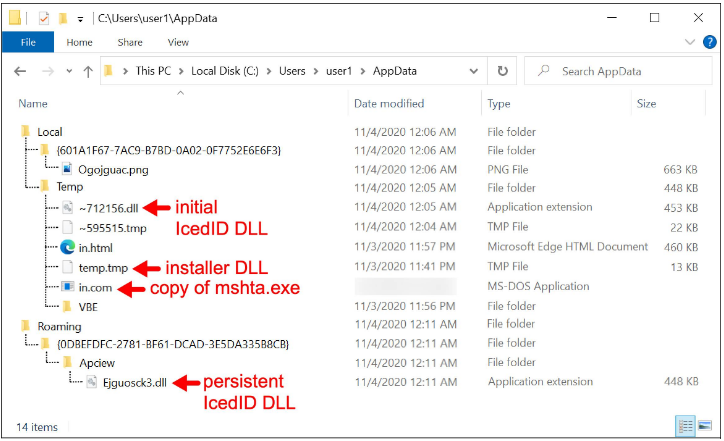724x441 pixels.
Task: Switch to the View ribbon tab
Action: click(x=178, y=42)
